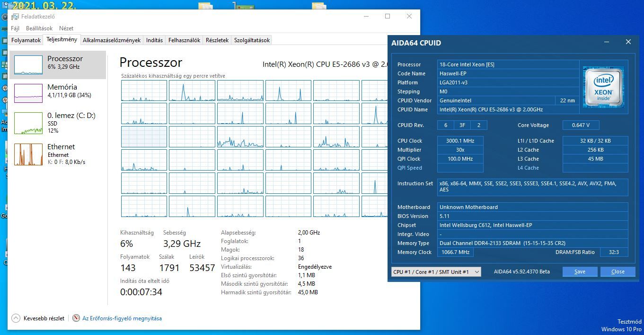
Task: Open the Fájl menu
Action: coord(15,28)
